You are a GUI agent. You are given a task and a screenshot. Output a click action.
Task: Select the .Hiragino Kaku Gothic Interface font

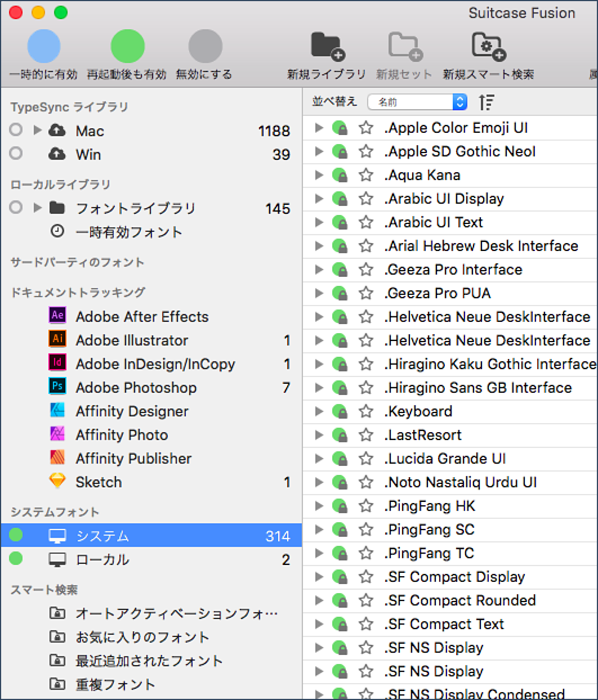click(490, 364)
